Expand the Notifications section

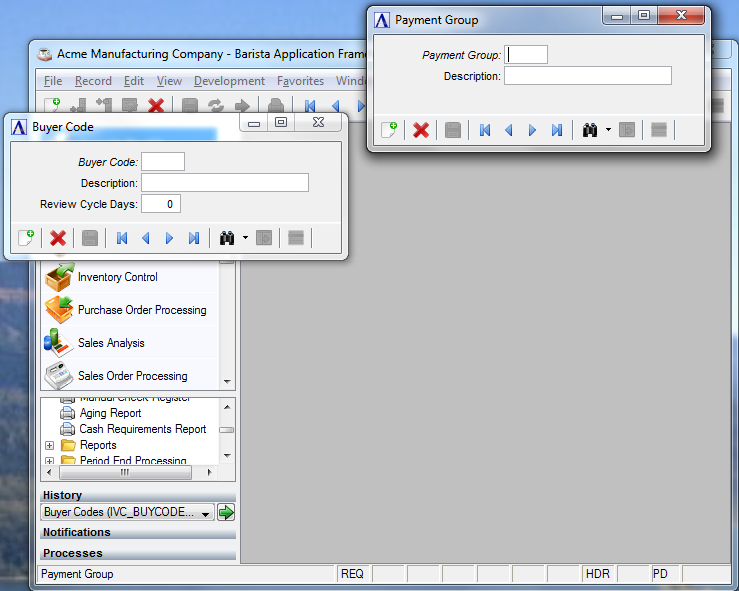pyautogui.click(x=138, y=533)
